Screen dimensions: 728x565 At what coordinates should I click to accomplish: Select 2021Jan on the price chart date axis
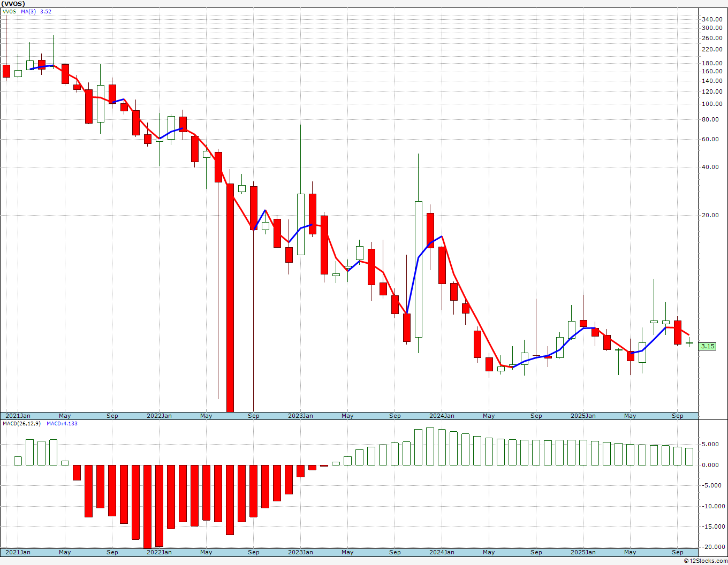tap(18, 416)
